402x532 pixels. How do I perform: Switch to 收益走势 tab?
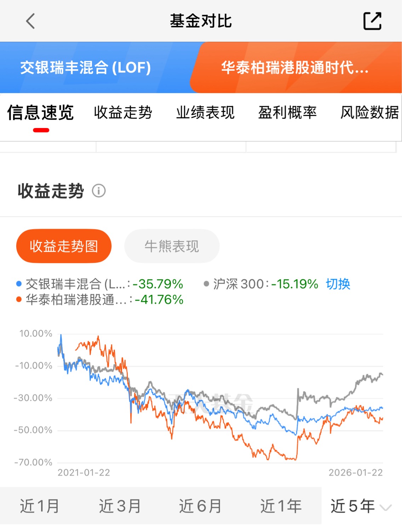[x=123, y=113]
